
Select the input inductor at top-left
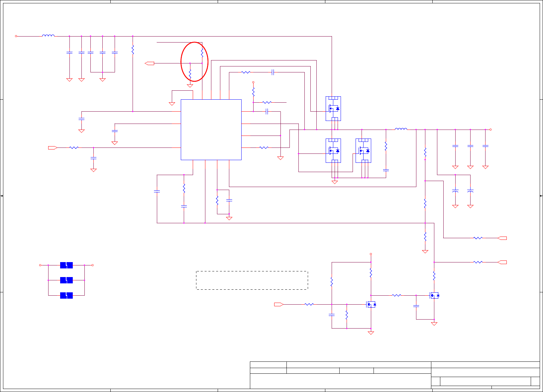click(49, 36)
